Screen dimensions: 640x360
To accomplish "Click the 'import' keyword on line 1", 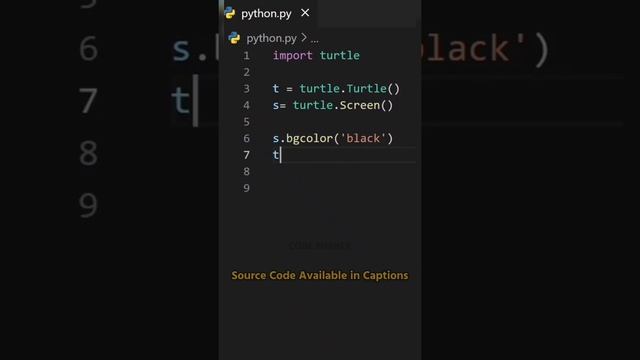I will (x=293, y=56).
